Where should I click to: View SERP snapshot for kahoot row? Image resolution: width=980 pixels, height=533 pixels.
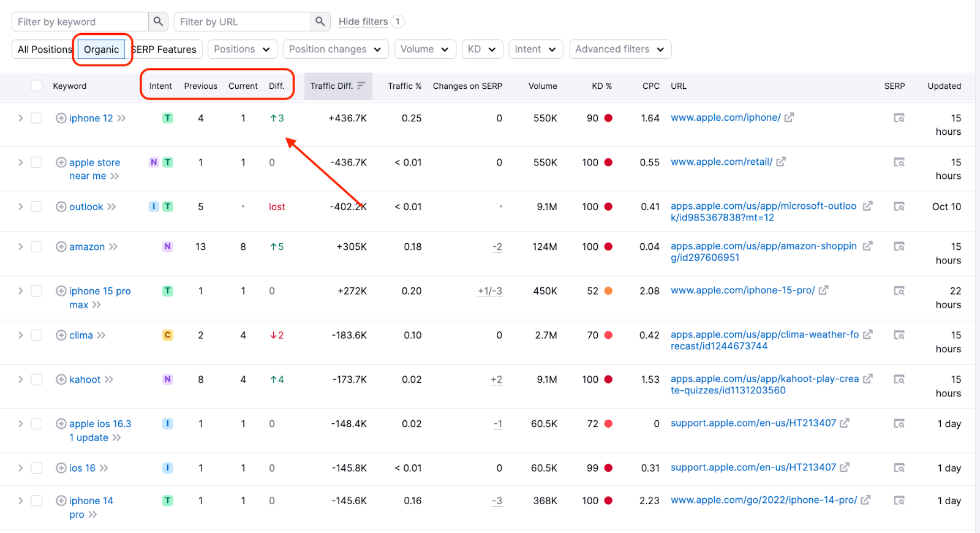point(899,380)
